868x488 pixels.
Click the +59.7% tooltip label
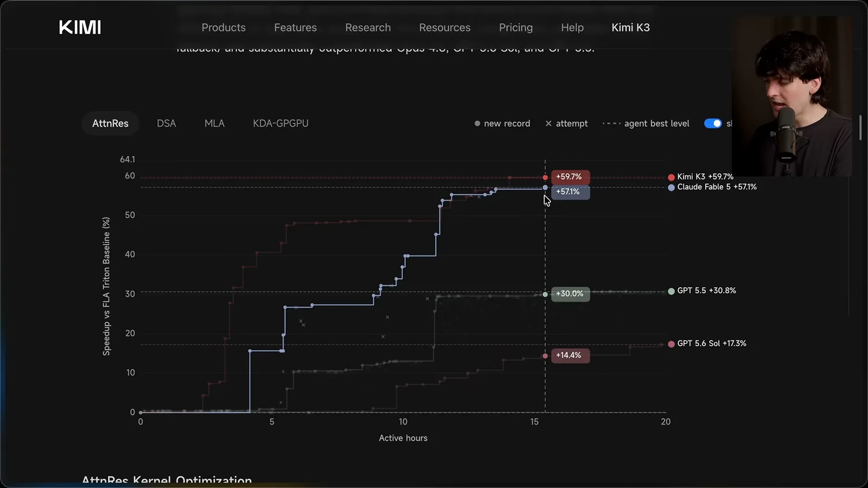pyautogui.click(x=571, y=177)
